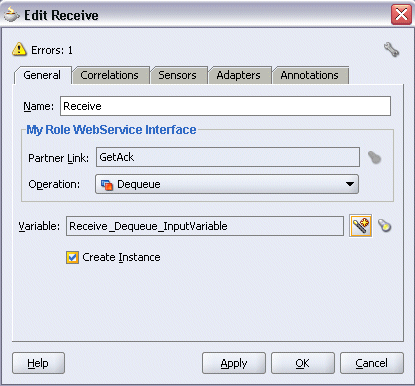
Task: Click the Create Instance label text
Action: point(121,257)
